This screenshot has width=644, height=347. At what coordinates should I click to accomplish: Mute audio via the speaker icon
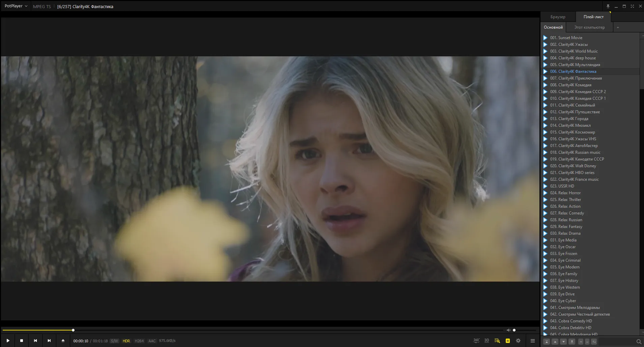(508, 330)
